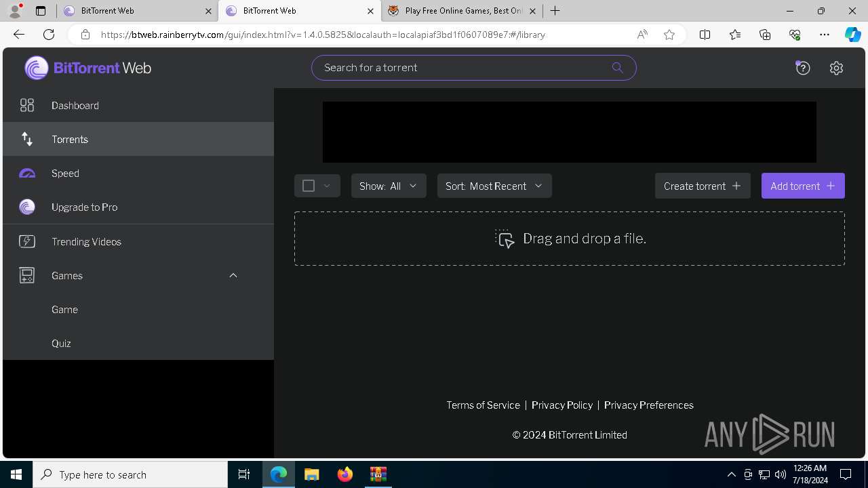Screen dimensions: 868x488
Task: Show hidden system tray icons chevron
Action: [731, 474]
